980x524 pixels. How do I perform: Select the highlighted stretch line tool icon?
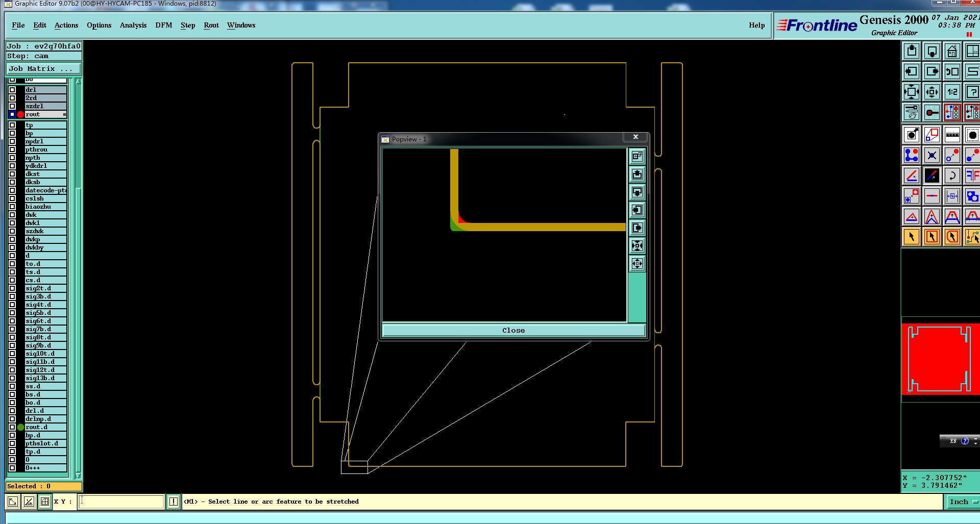click(932, 176)
